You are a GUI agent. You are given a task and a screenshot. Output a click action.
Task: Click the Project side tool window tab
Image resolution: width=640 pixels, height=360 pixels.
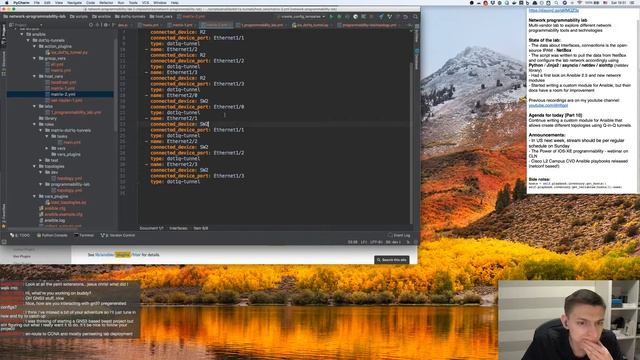coord(4,35)
